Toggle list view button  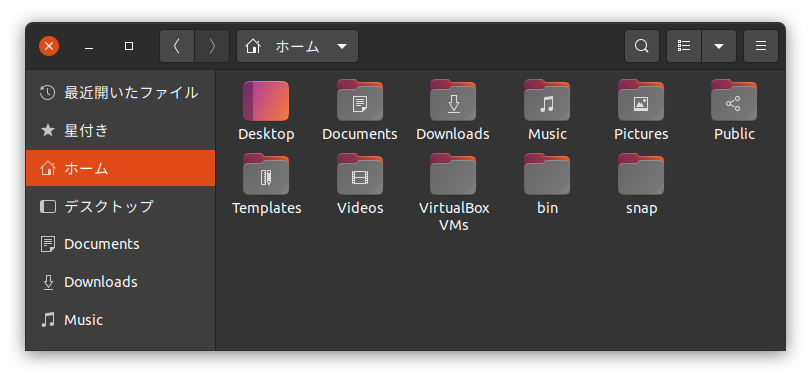684,47
